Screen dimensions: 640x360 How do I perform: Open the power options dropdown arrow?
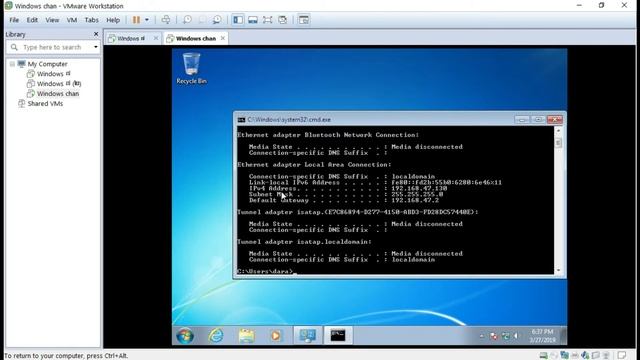tap(147, 20)
